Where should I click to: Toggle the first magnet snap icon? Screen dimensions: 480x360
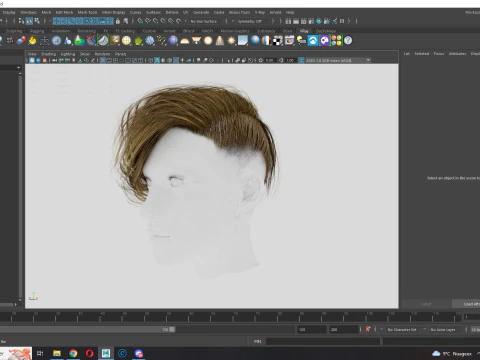click(140, 21)
